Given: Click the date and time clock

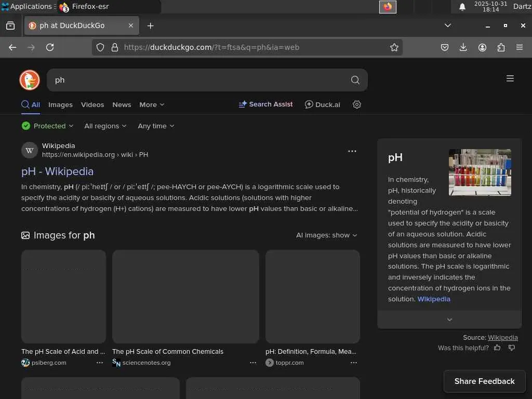Looking at the screenshot, I should point(490,6).
